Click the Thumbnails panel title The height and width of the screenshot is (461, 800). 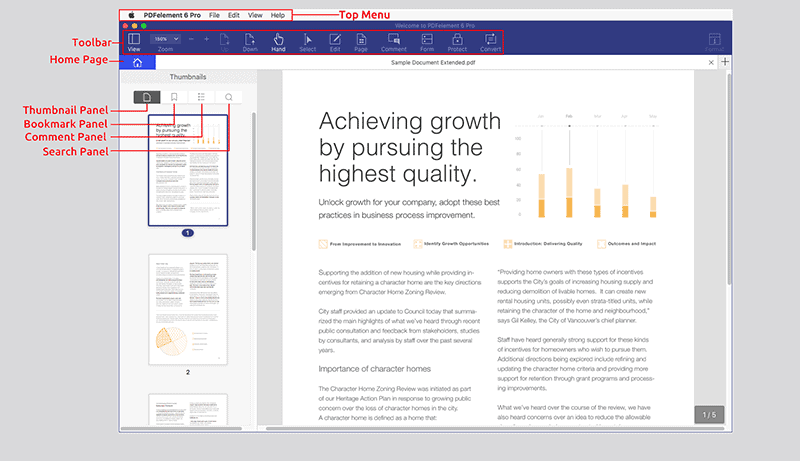pyautogui.click(x=188, y=76)
